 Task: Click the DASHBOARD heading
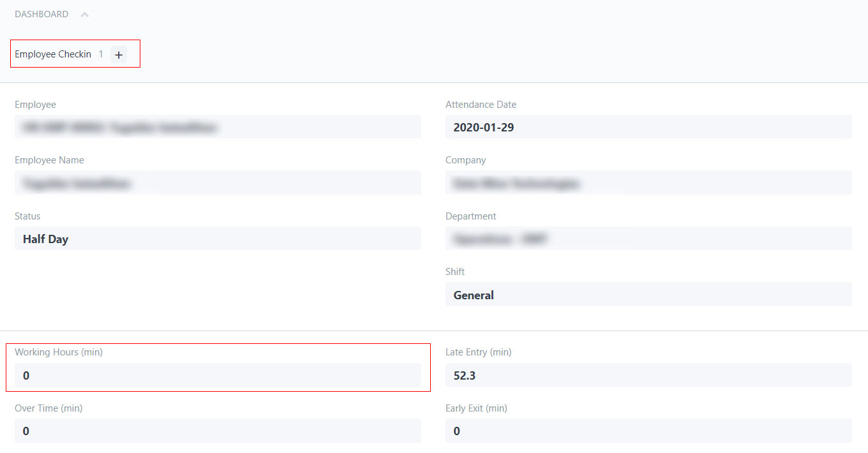click(x=41, y=13)
